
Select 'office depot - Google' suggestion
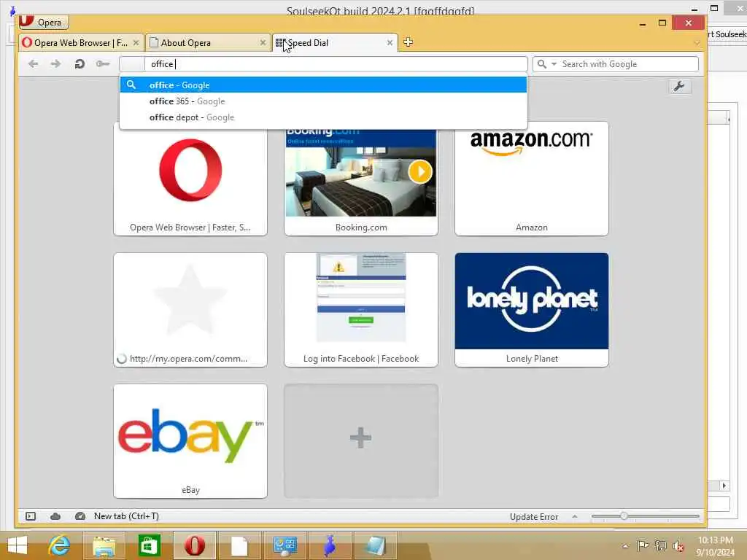323,117
